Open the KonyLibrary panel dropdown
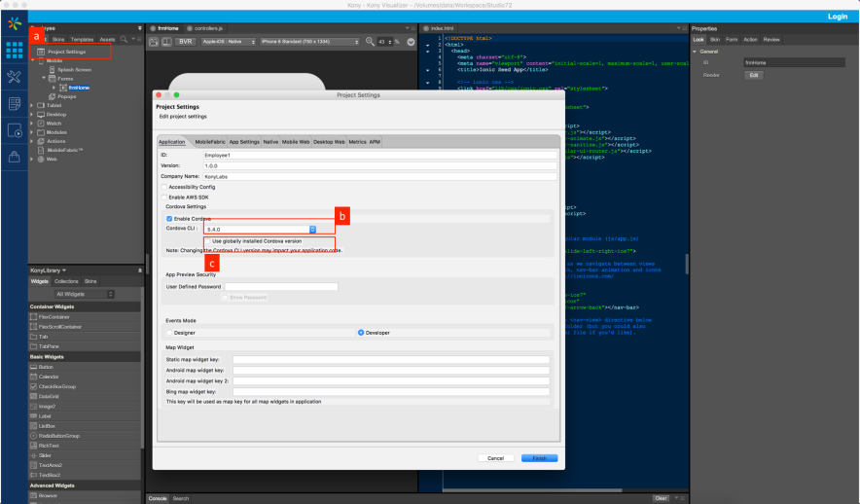860x504 pixels. (x=64, y=270)
